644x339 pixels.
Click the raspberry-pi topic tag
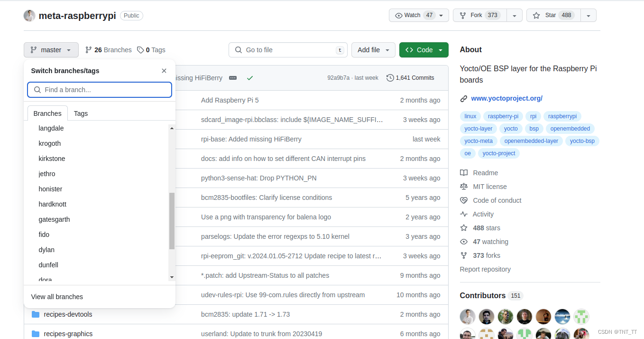[x=503, y=116]
